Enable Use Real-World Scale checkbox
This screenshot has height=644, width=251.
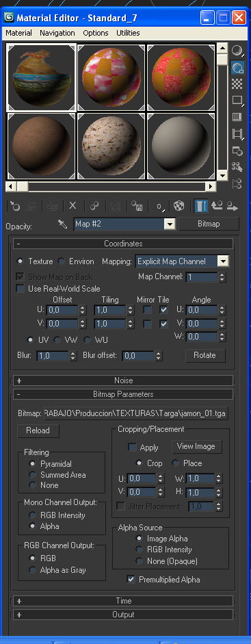[20, 289]
